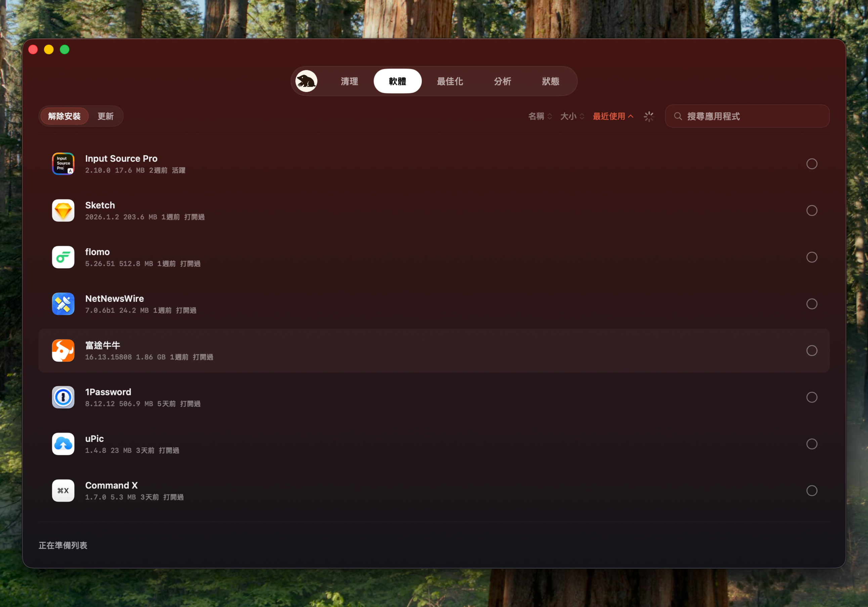Image resolution: width=868 pixels, height=607 pixels.
Task: Click the Command X details line '1.7.0 5.3 MB'
Action: 111,497
